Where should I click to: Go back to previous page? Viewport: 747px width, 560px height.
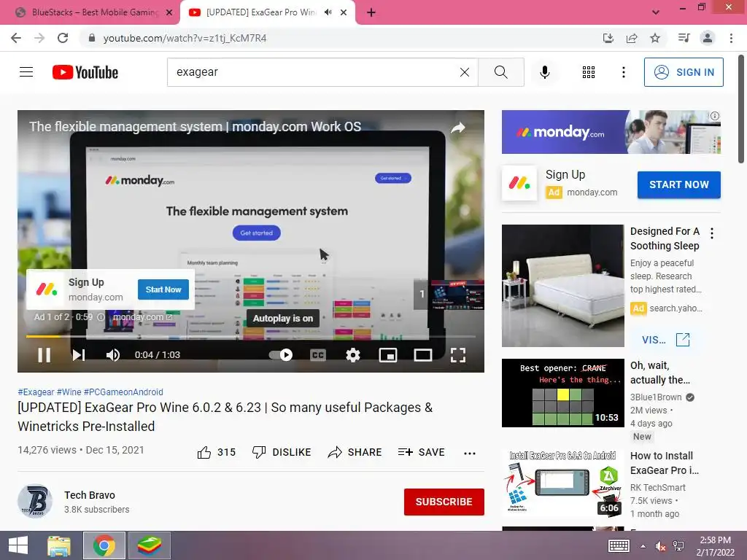[x=16, y=38]
